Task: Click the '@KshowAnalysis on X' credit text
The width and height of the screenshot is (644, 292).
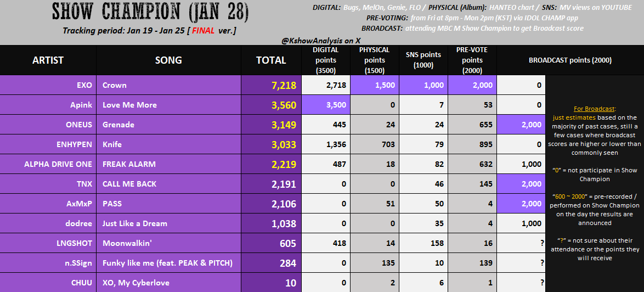Action: (321, 41)
